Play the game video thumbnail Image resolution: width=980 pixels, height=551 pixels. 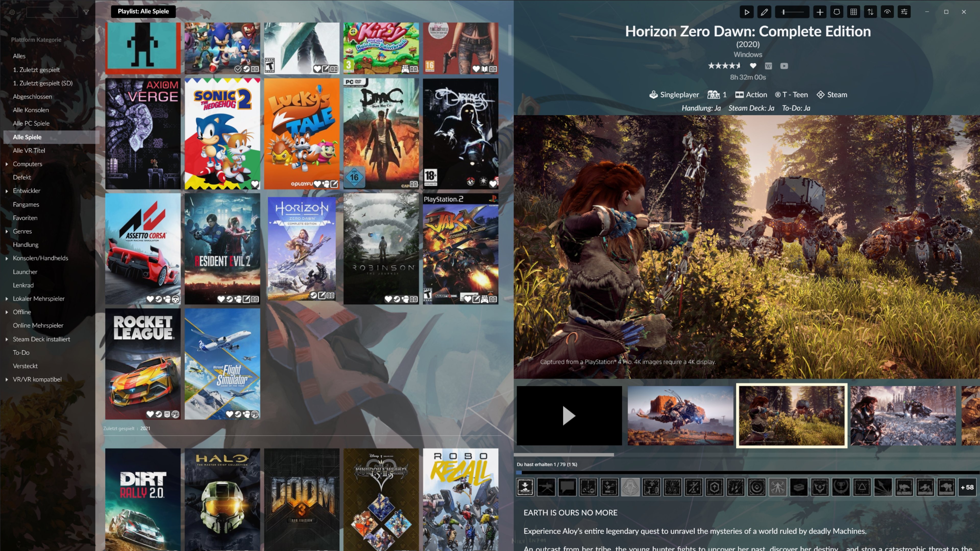(x=569, y=416)
